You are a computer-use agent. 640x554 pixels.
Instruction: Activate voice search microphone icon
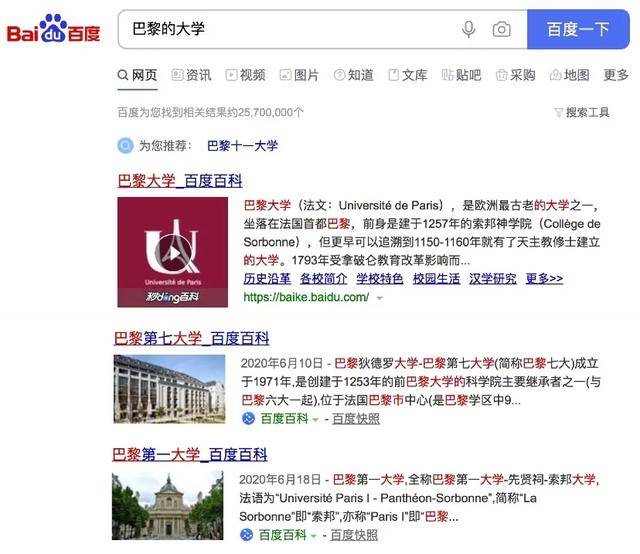point(468,29)
